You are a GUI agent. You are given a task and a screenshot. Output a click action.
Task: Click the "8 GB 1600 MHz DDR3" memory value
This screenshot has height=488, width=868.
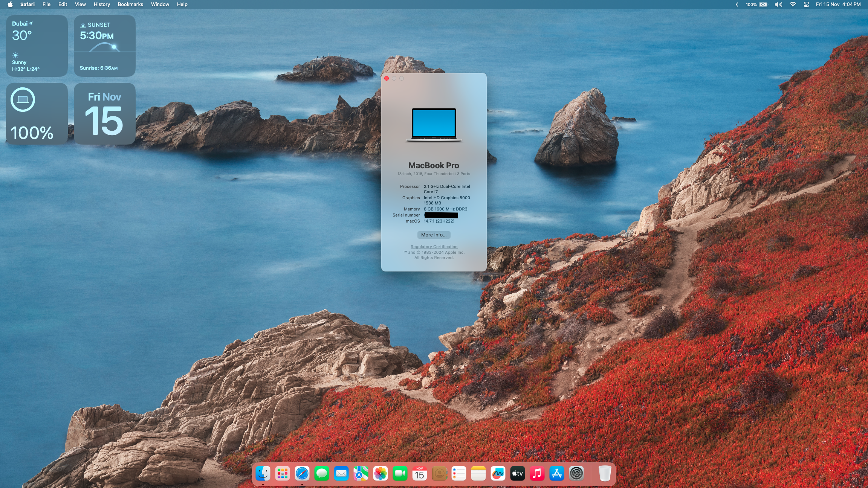coord(445,209)
